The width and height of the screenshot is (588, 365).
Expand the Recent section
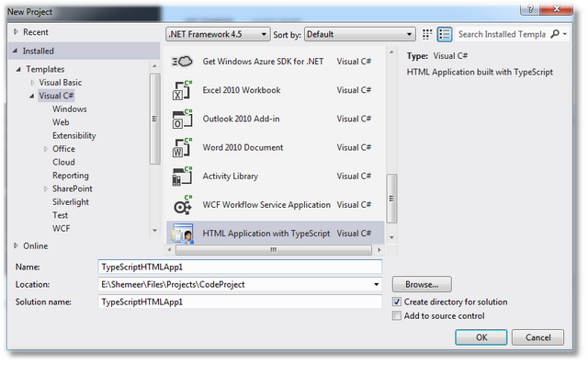click(x=16, y=32)
